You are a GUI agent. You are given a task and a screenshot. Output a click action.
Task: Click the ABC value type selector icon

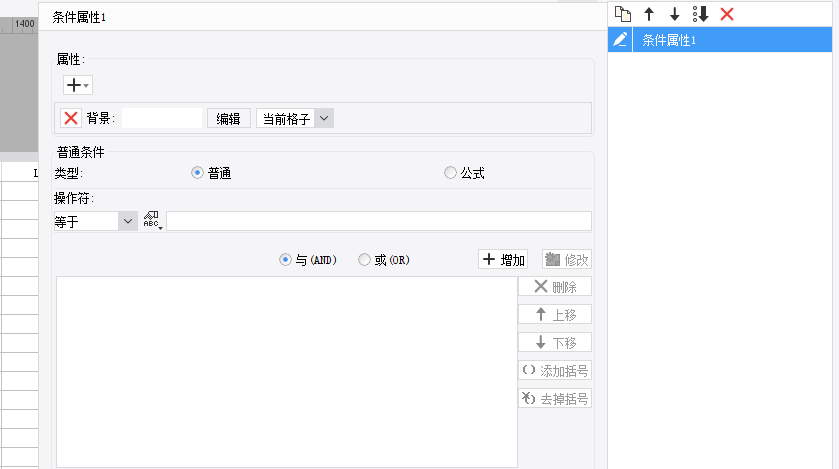point(152,220)
